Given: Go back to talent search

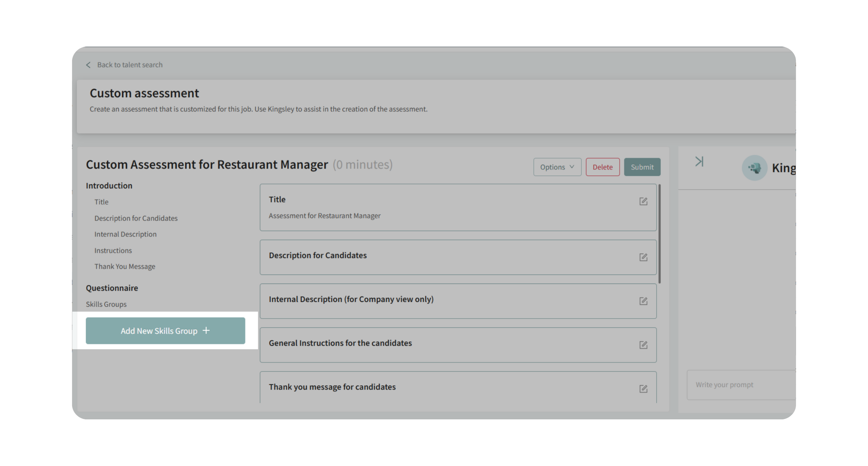Looking at the screenshot, I should [130, 65].
